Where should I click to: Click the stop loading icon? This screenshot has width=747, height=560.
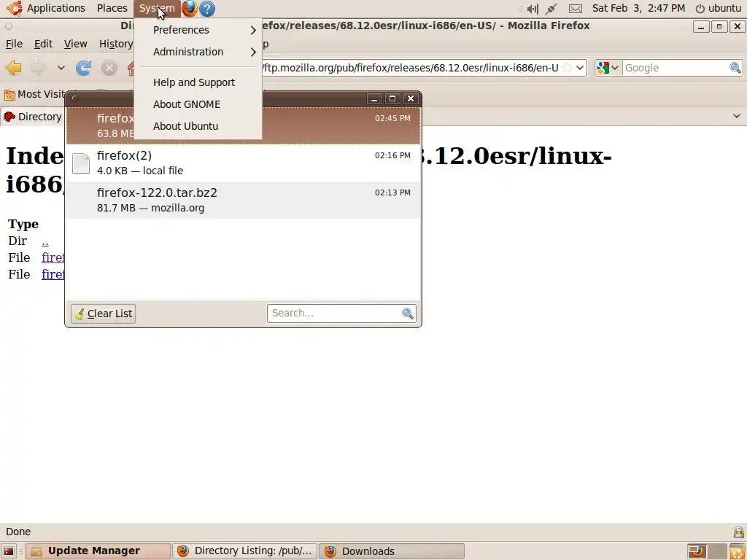[109, 68]
